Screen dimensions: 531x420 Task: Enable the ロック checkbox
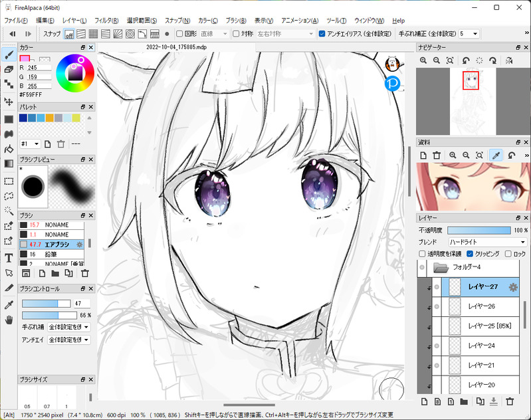click(508, 254)
